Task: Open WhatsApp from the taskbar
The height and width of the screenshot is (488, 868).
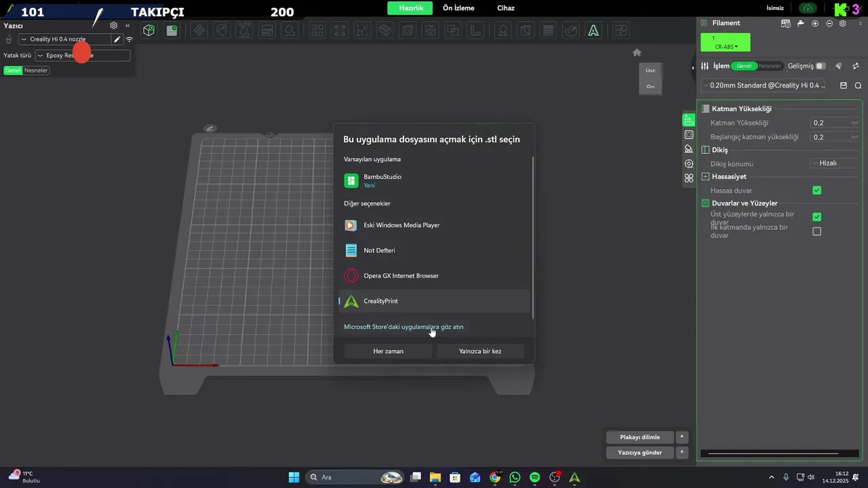Action: coord(515,477)
